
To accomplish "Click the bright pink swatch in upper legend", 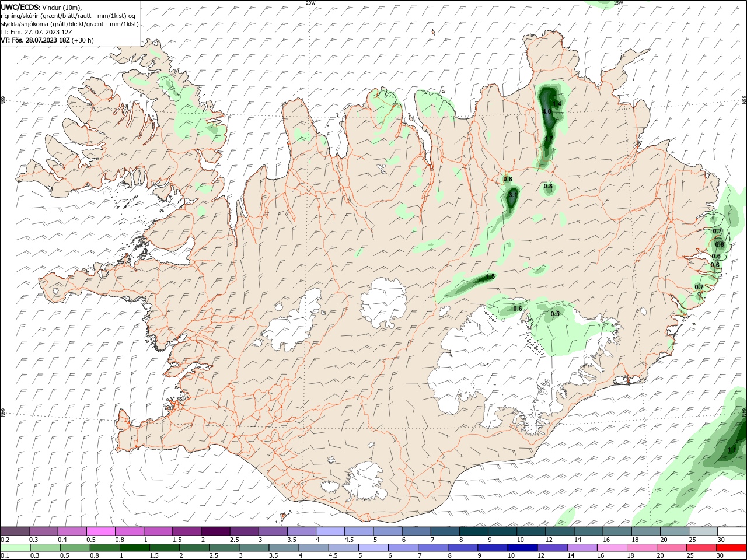I will pos(100,531).
